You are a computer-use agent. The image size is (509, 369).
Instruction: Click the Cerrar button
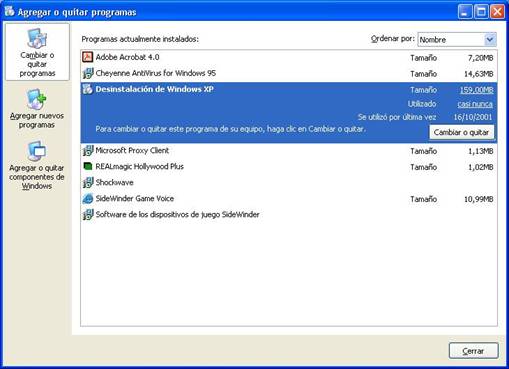click(473, 351)
